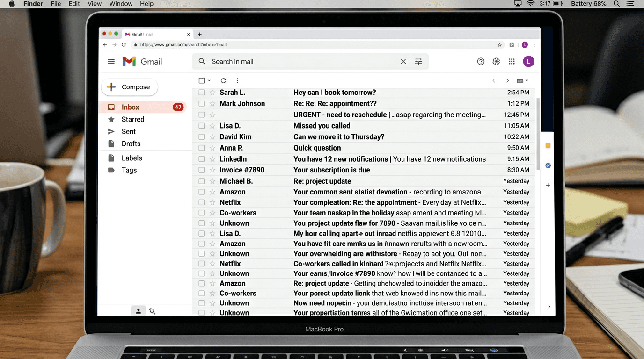
Task: Open Google Keep yellow icon in side panel
Action: (x=548, y=146)
